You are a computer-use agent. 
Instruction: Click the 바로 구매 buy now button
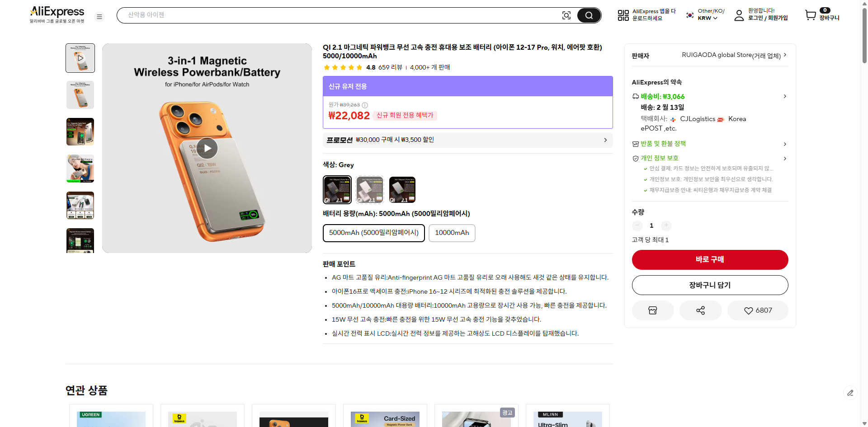click(710, 260)
